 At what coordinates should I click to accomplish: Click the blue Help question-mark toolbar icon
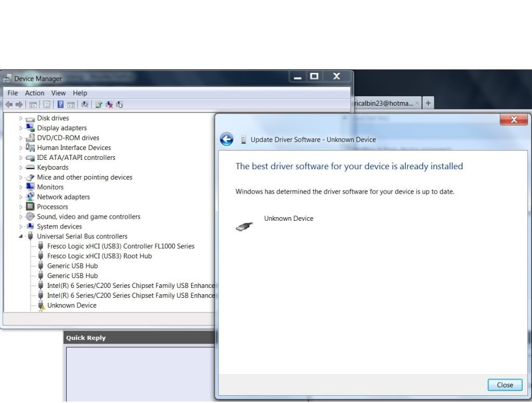coord(60,105)
